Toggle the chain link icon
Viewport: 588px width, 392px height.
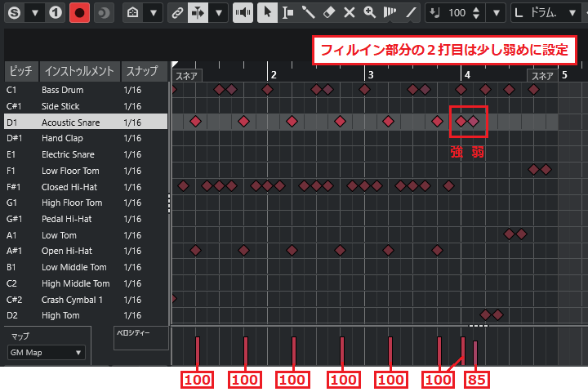point(177,13)
